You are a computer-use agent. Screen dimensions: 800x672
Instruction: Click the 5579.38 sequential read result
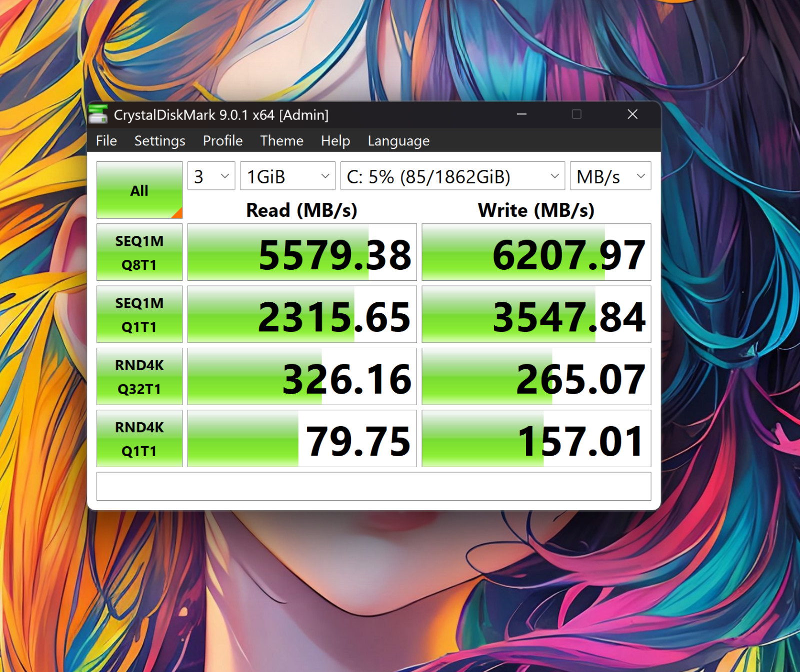302,252
